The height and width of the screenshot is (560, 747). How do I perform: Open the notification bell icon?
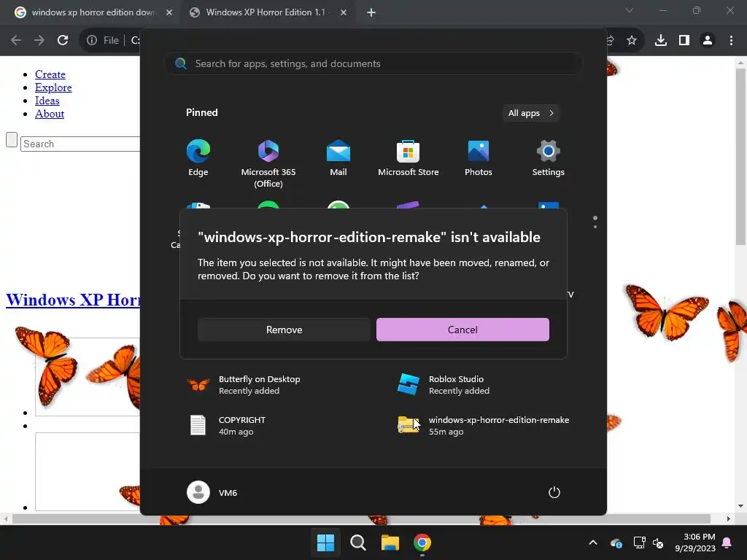pyautogui.click(x=727, y=542)
